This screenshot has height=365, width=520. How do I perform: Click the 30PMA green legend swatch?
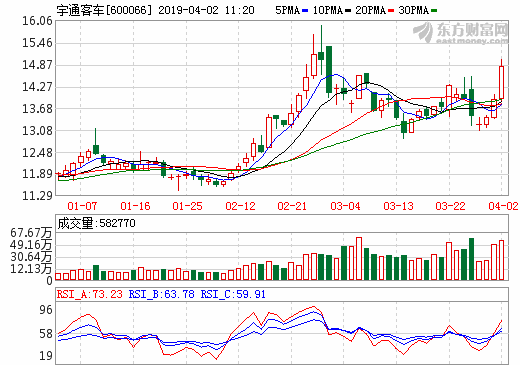434,11
